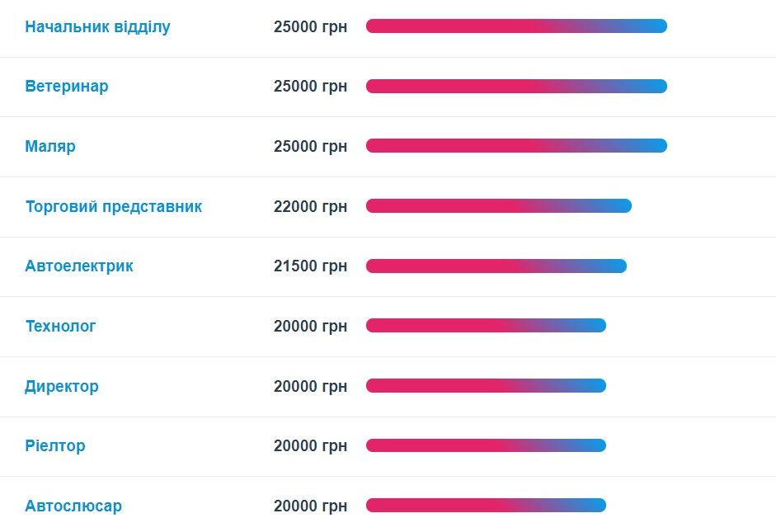Open the Технолог job link
The height and width of the screenshot is (532, 776).
60,327
